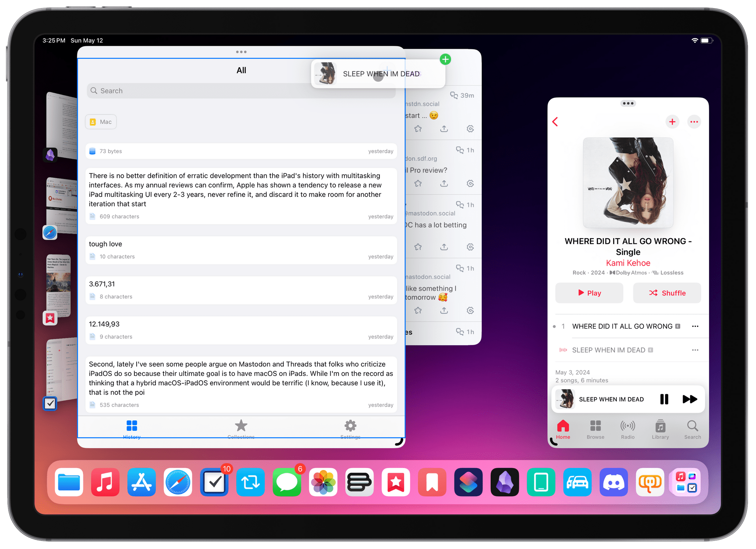Switch to the Collections tab
The width and height of the screenshot is (756, 549).
click(241, 429)
